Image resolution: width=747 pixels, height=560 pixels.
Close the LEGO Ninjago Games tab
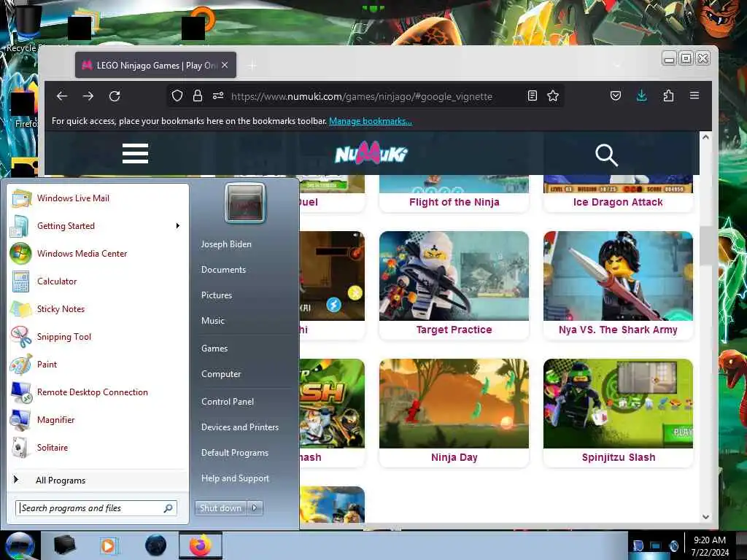click(225, 65)
